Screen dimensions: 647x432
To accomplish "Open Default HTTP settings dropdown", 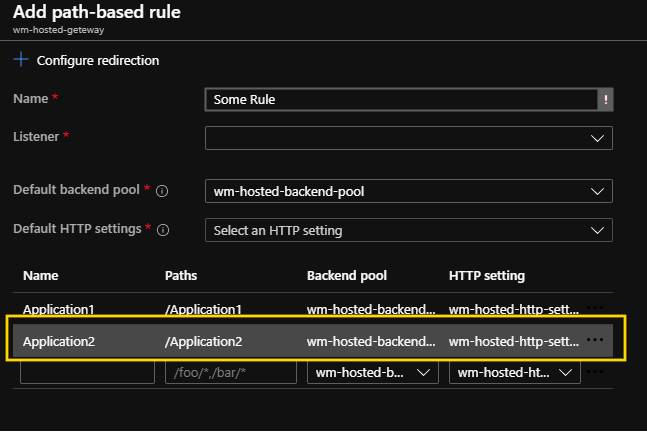I will click(409, 230).
